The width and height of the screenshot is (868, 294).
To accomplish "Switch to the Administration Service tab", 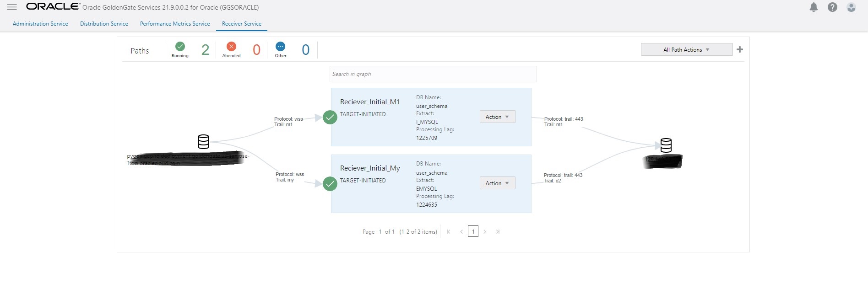I will tap(40, 24).
